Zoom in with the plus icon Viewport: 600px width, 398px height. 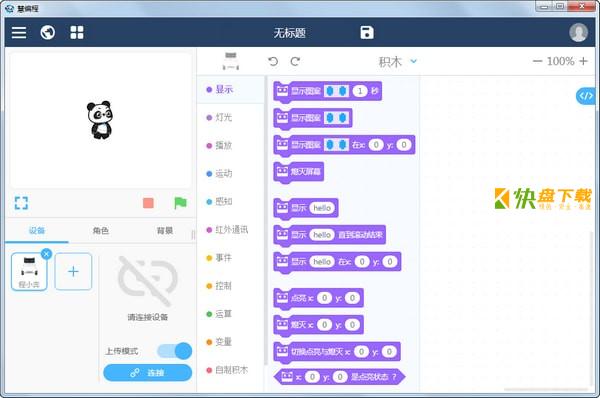(584, 61)
